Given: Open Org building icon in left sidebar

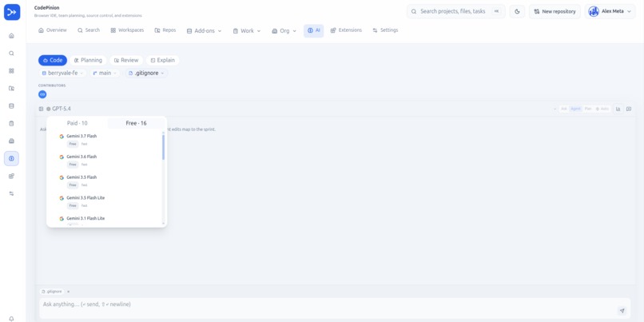Looking at the screenshot, I should click(x=11, y=141).
